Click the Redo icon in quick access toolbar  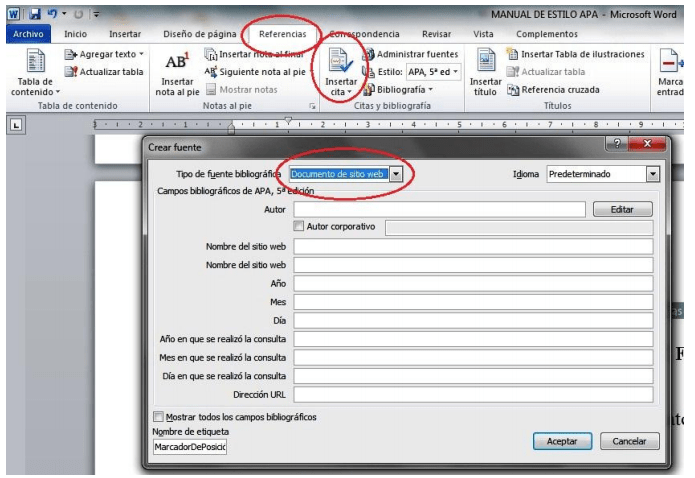(78, 15)
